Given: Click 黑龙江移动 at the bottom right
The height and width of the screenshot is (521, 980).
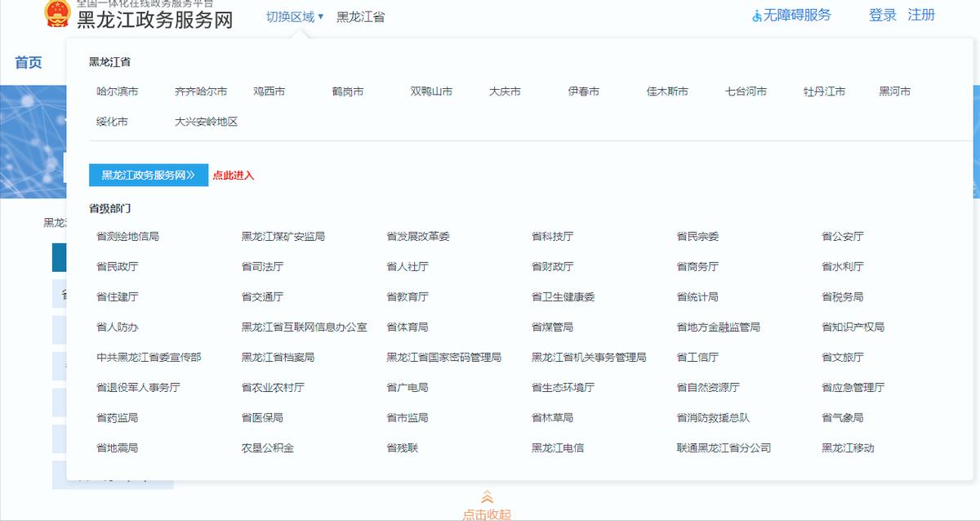Looking at the screenshot, I should click(849, 448).
